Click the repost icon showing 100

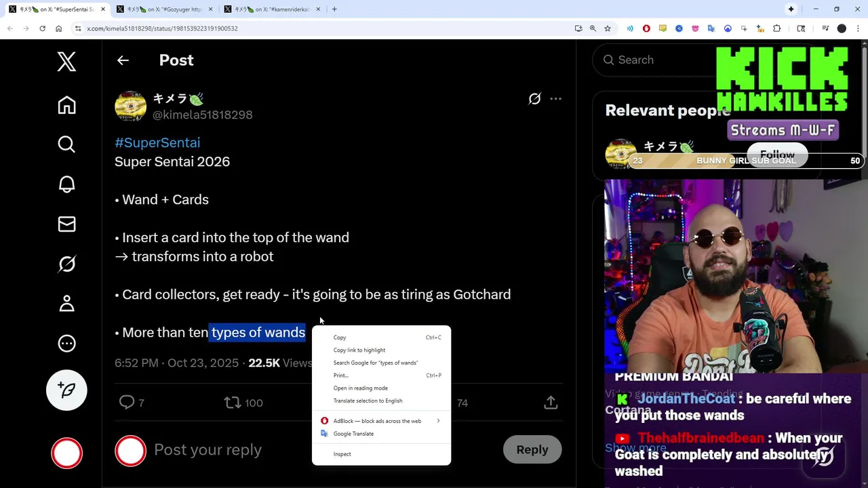233,403
